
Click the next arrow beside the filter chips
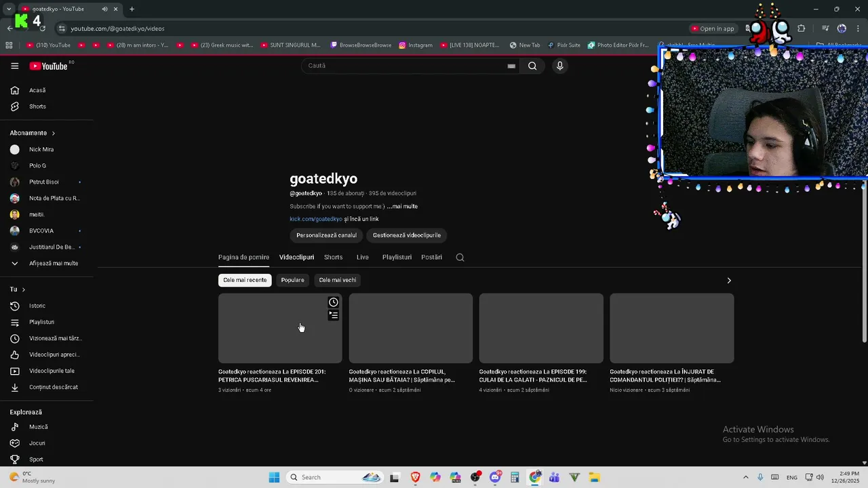[729, 280]
